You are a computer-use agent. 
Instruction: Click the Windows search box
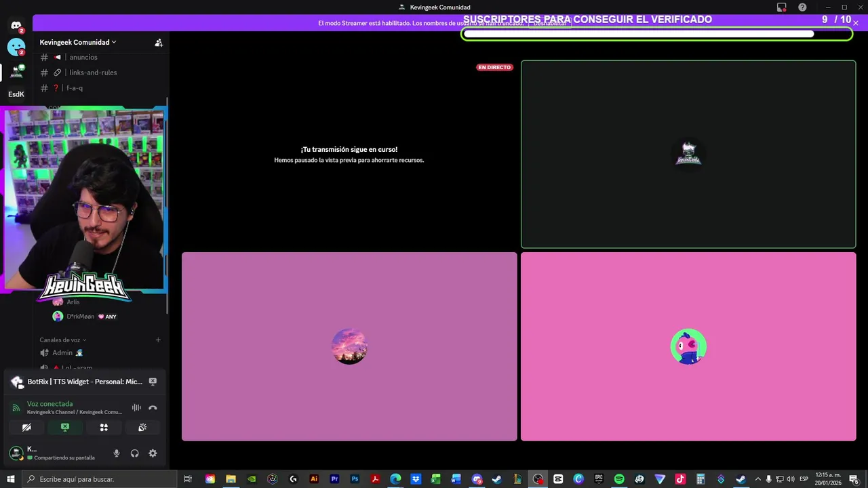tap(100, 479)
